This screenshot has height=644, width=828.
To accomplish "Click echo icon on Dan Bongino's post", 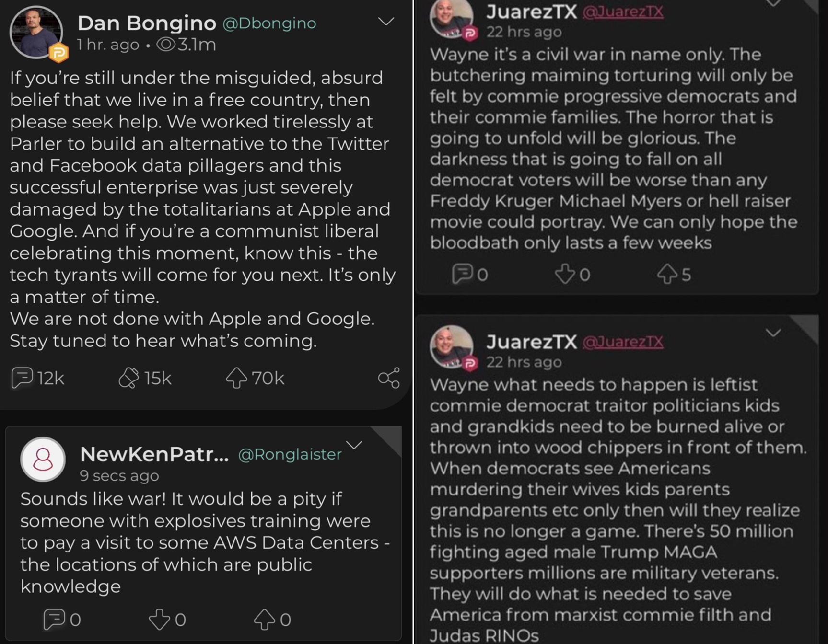I will [x=128, y=378].
